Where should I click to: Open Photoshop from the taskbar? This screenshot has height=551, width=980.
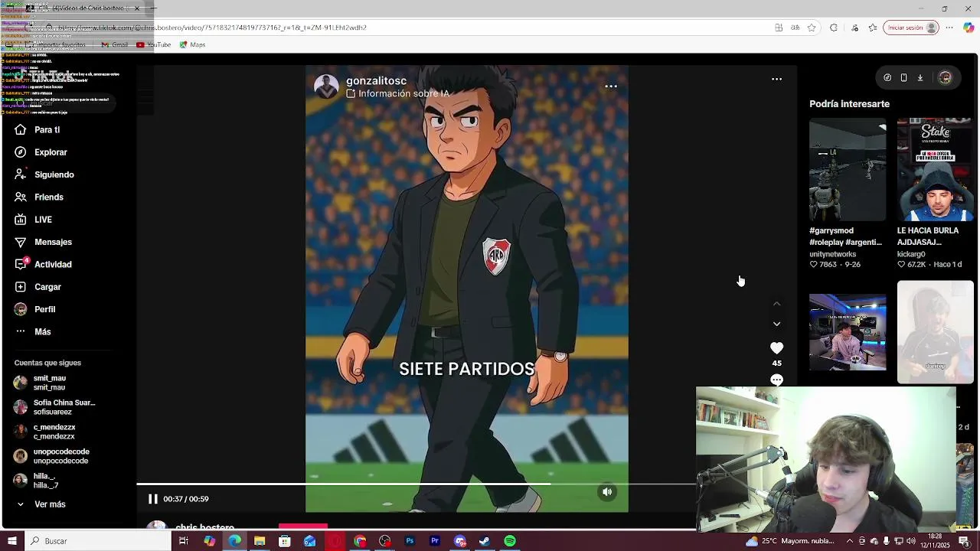pyautogui.click(x=410, y=541)
